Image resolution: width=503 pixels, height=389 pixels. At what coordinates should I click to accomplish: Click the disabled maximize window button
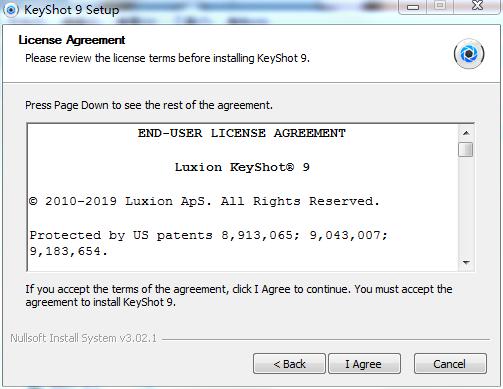point(440,7)
